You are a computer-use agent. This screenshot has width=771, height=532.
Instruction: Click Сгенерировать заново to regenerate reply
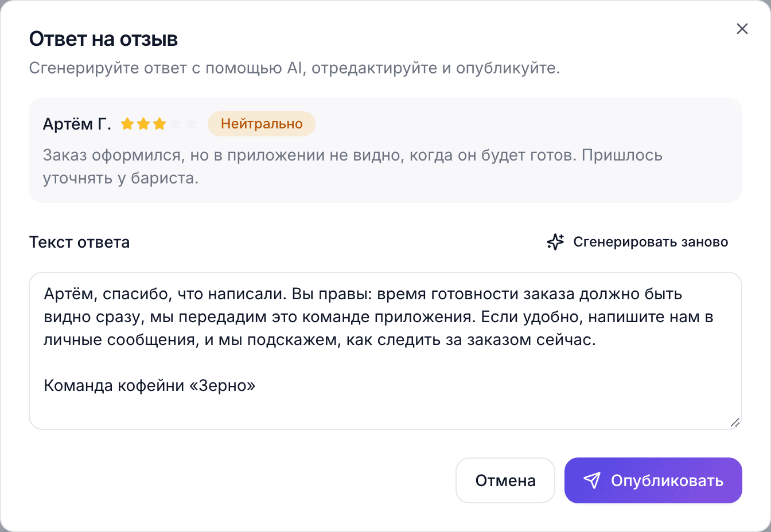tap(637, 242)
